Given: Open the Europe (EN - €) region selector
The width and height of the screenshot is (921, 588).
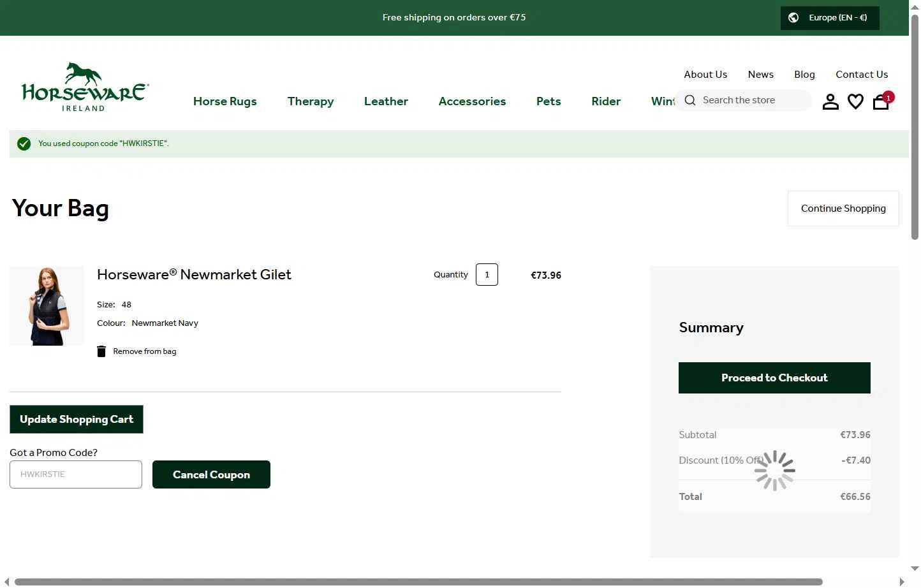Looking at the screenshot, I should (830, 18).
